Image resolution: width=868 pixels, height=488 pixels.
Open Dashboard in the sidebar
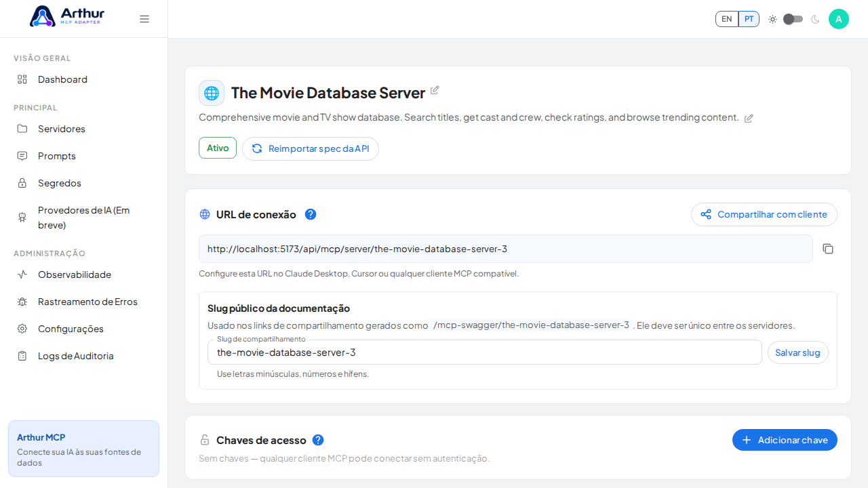click(x=83, y=79)
